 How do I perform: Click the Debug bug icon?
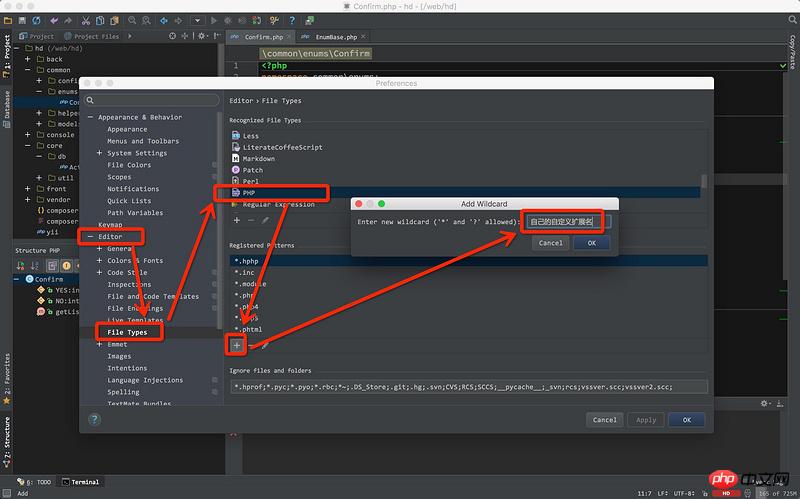[x=228, y=21]
